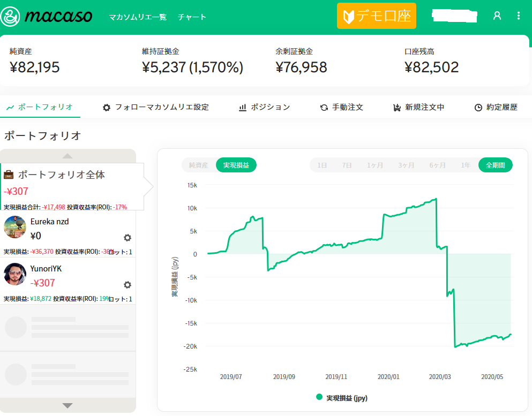Click the YunoriYK profile avatar

pos(15,274)
